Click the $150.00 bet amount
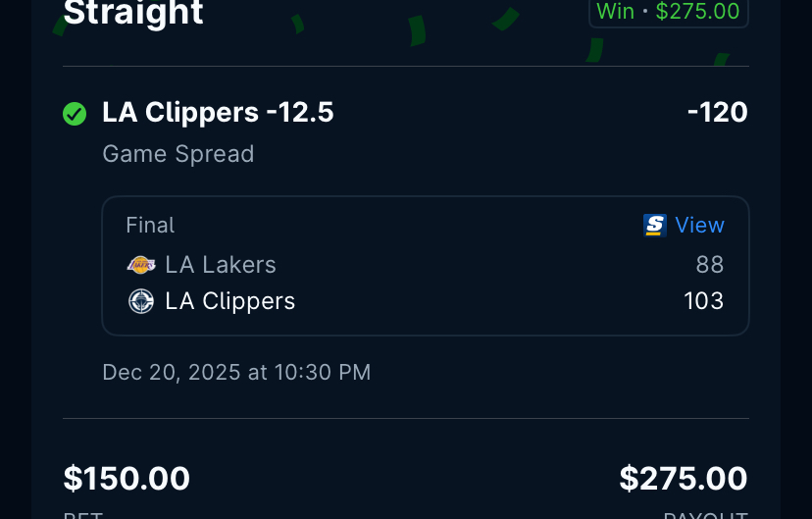The height and width of the screenshot is (519, 812). pyautogui.click(x=127, y=479)
